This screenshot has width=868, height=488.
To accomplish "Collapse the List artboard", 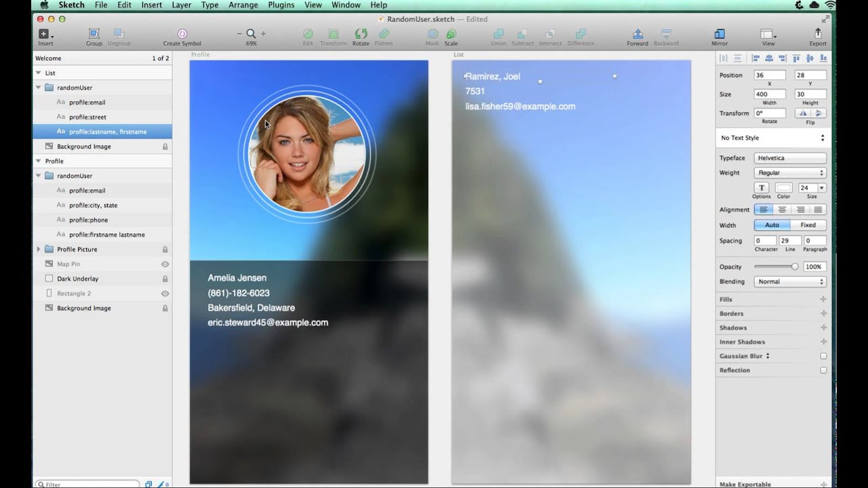I will point(39,73).
